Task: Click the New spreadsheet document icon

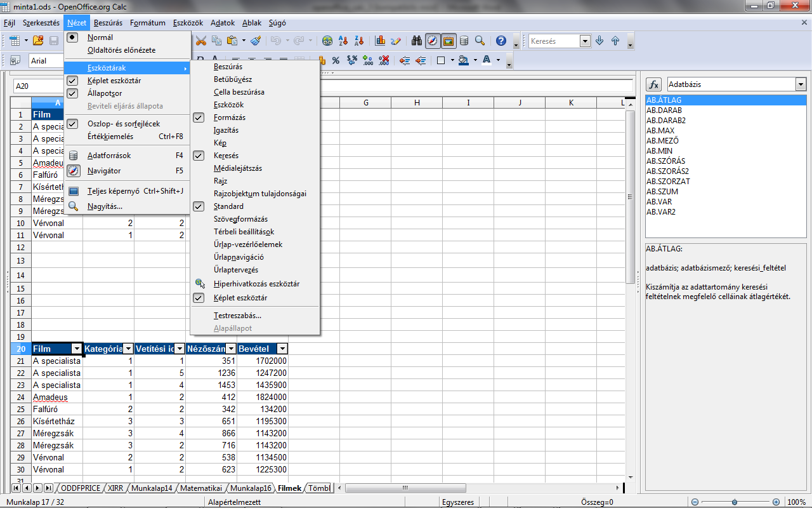Action: point(15,41)
